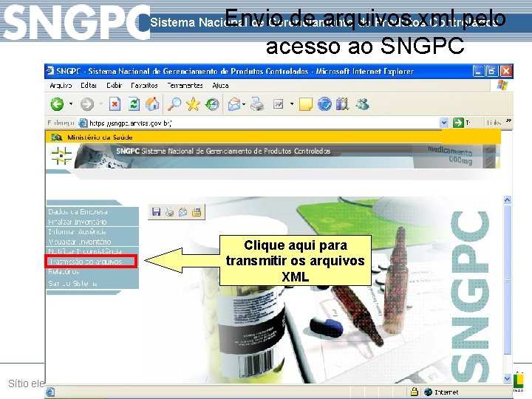Go to the Home page icon
The width and height of the screenshot is (532, 399).
152,104
